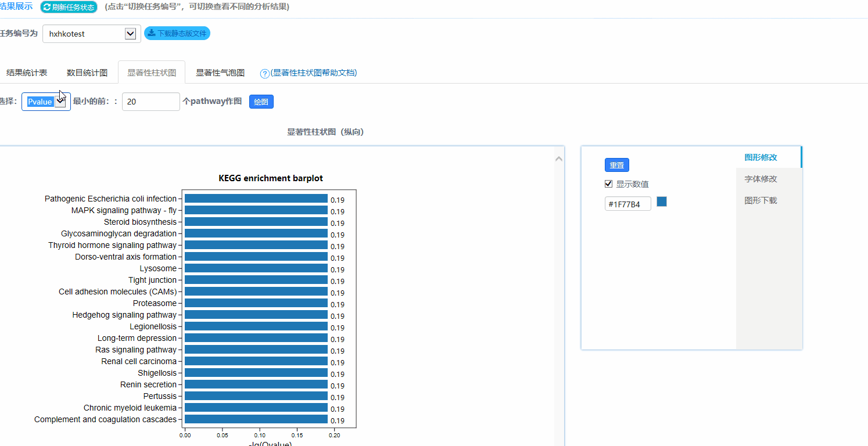Open the 显著性柱状图帮助文档 help link
The width and height of the screenshot is (868, 446).
(x=314, y=73)
